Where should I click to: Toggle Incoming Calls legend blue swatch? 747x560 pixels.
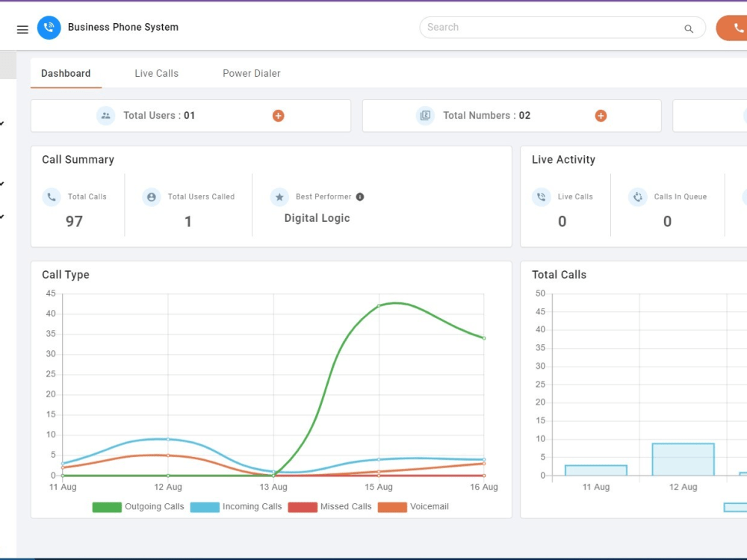(x=205, y=507)
